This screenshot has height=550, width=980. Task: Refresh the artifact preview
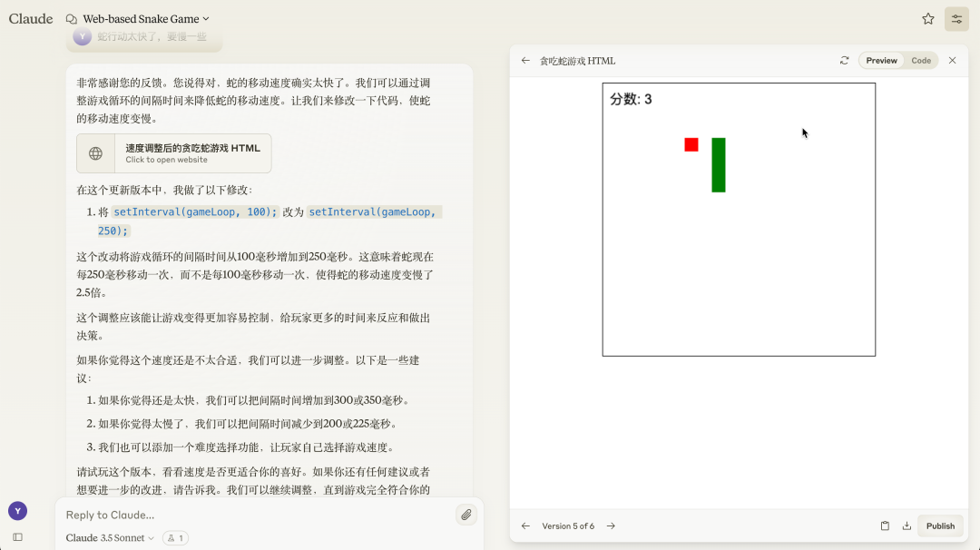click(844, 60)
